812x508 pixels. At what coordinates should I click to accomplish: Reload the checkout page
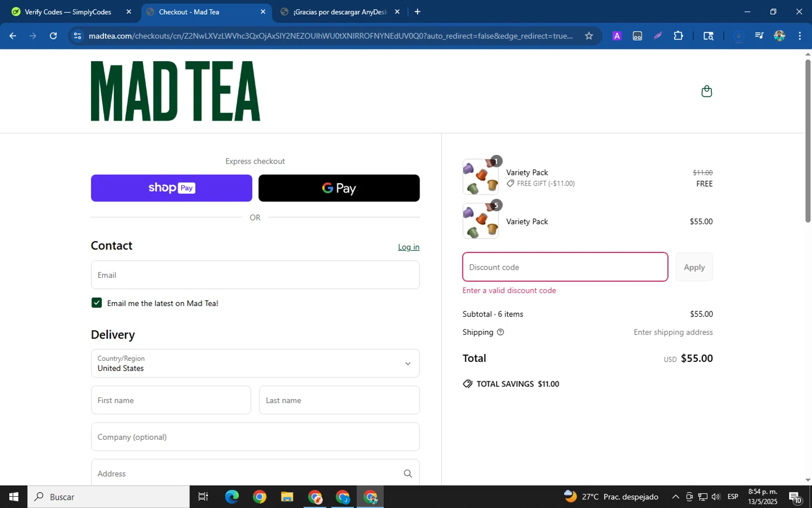[x=53, y=36]
